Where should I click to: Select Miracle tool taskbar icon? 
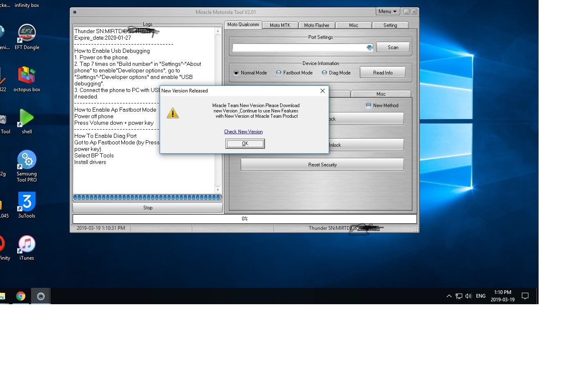point(41,296)
